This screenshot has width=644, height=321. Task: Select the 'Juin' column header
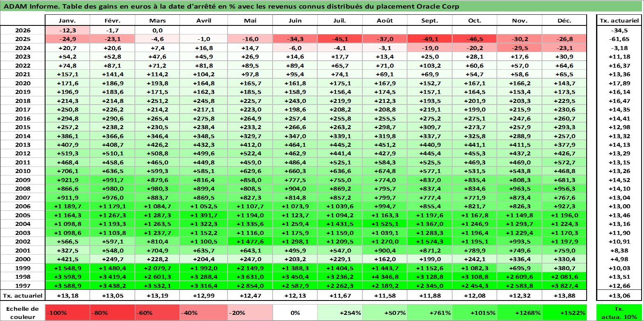[295, 20]
